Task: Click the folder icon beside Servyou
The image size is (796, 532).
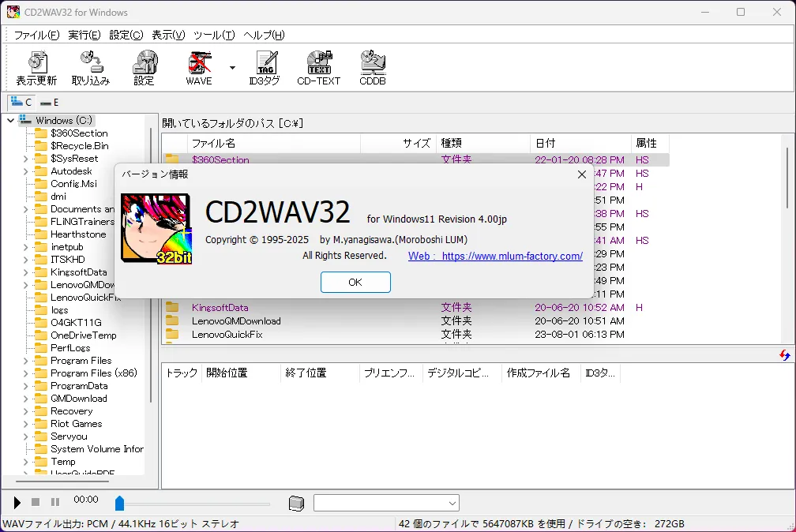Action: (40, 436)
